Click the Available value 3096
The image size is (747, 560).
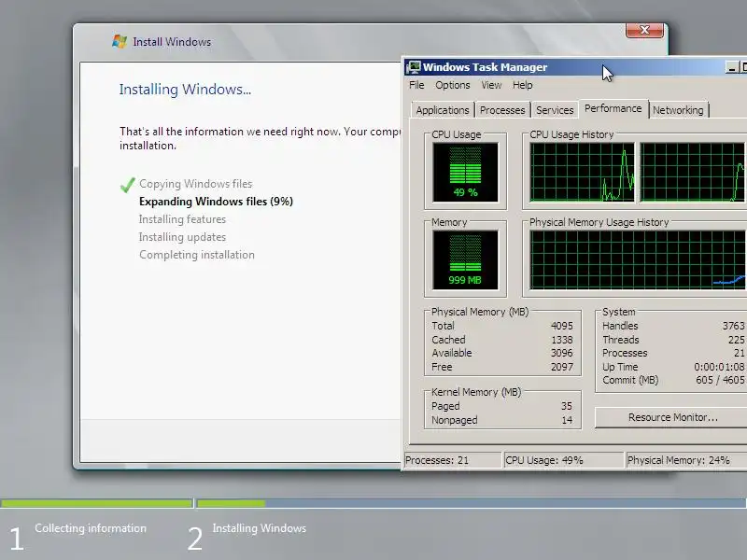pyautogui.click(x=562, y=353)
